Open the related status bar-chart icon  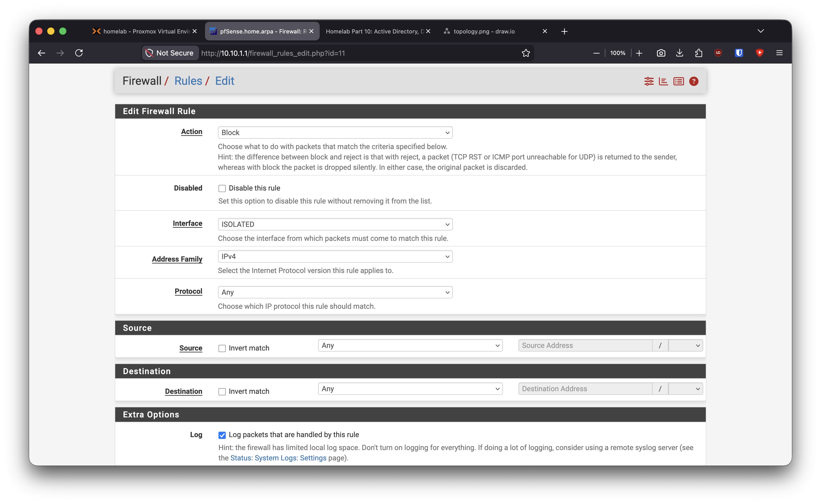[x=663, y=81]
